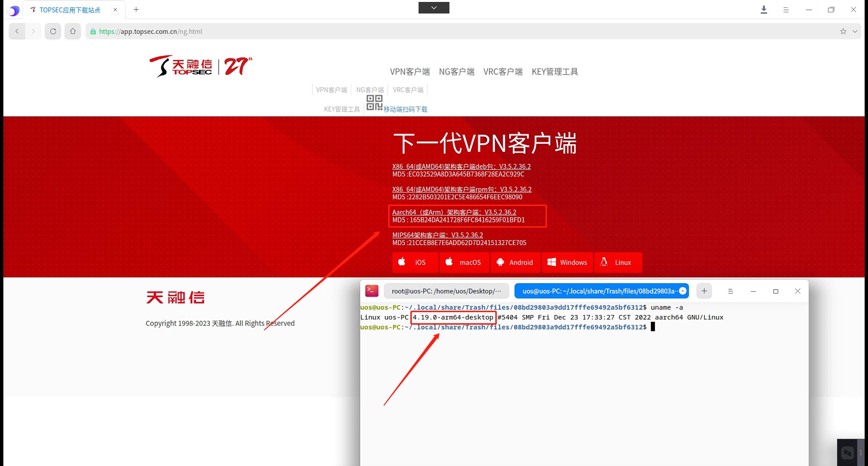Open the browser hamburger menu
Viewport: 868px width, 466px height.
coord(786,10)
